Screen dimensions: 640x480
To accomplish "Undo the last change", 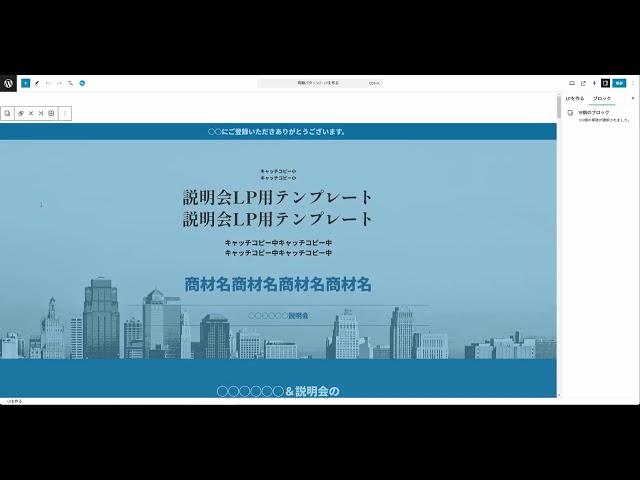I will [48, 83].
